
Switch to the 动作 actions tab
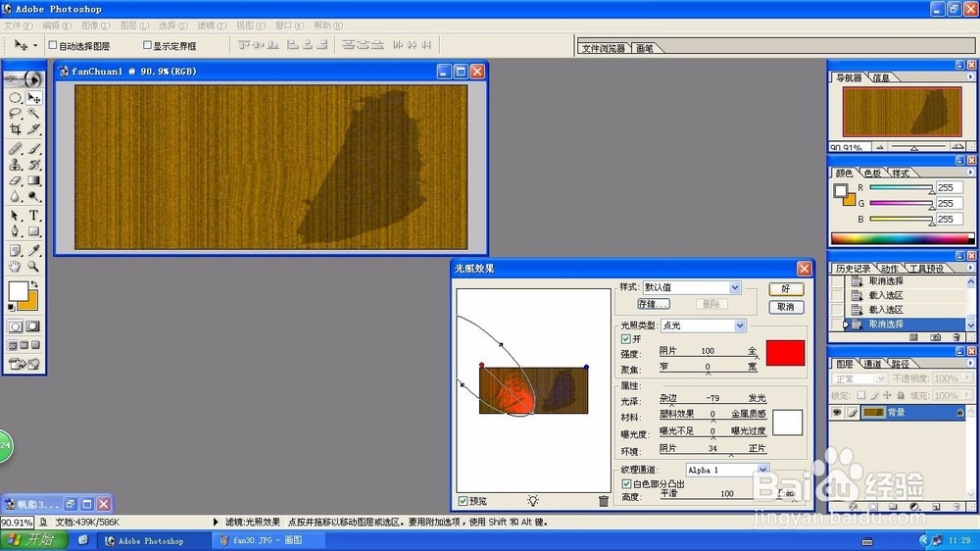coord(890,269)
